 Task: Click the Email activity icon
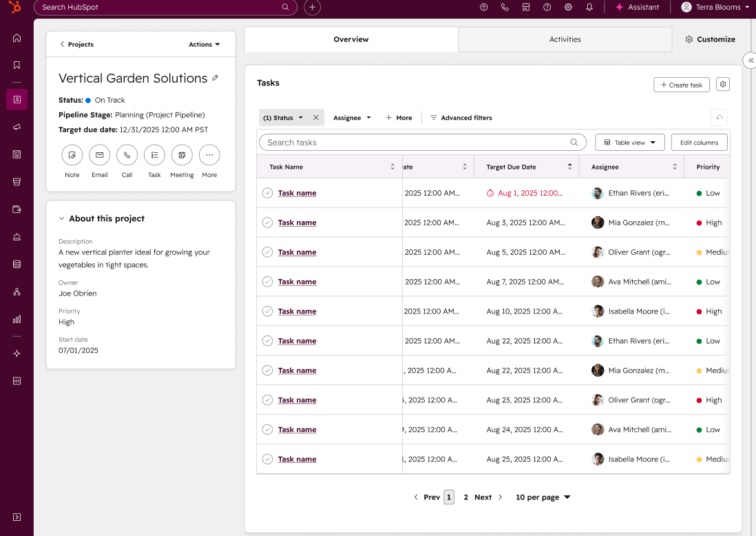coord(99,155)
